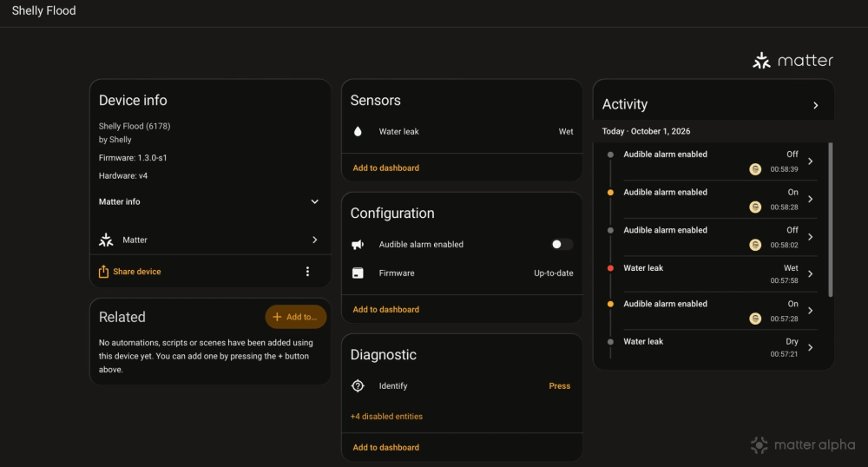The image size is (868, 467).
Task: Open the Water leak sensor row
Action: click(x=463, y=132)
